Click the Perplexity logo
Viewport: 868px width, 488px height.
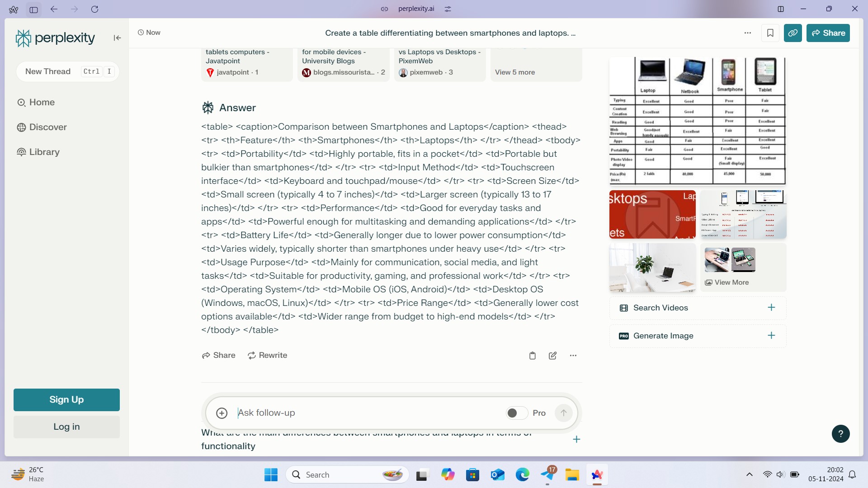tap(55, 38)
